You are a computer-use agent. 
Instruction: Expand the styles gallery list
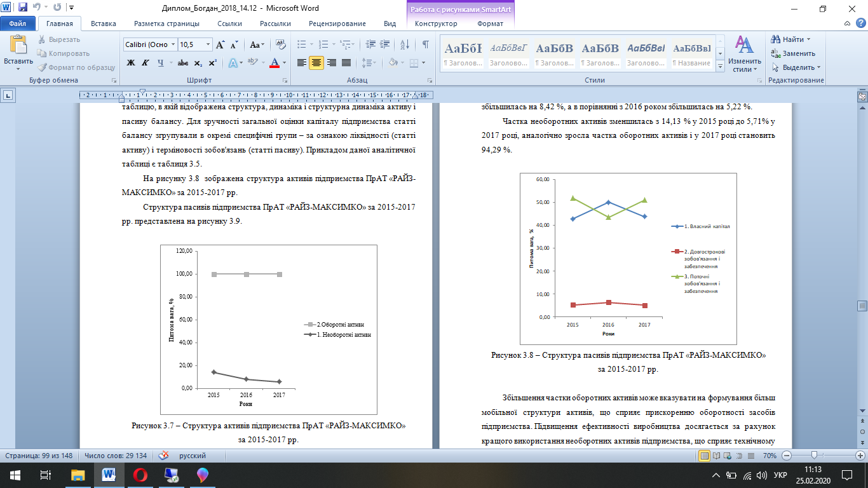[x=721, y=66]
